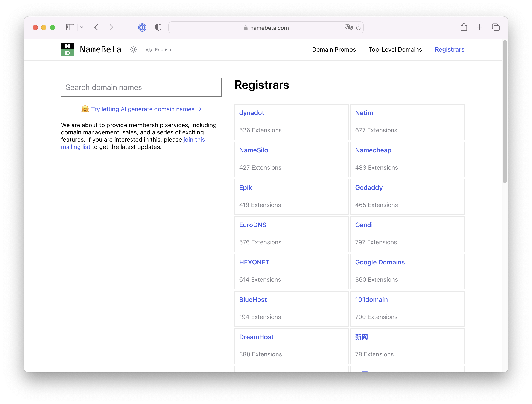Open the Namecheap registrar link
The height and width of the screenshot is (404, 532).
pyautogui.click(x=373, y=150)
